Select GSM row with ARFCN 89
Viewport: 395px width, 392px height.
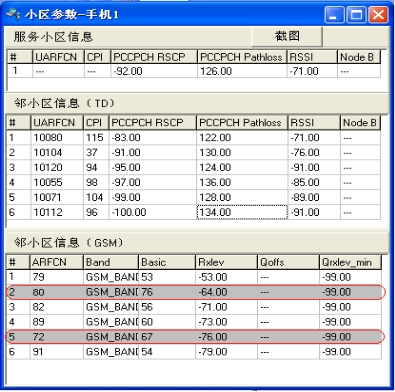coord(194,322)
